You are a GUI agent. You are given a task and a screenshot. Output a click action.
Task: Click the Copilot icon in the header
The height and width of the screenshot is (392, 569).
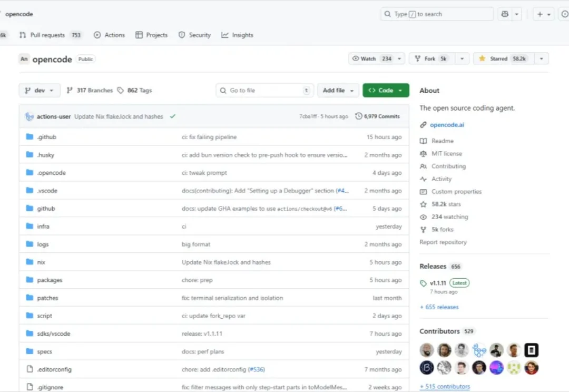click(505, 14)
